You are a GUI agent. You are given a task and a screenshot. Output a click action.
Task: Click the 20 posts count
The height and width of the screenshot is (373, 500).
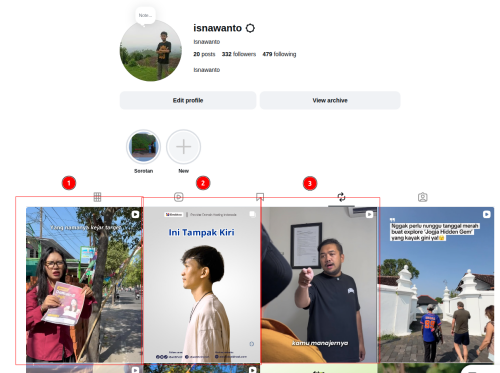coord(204,54)
